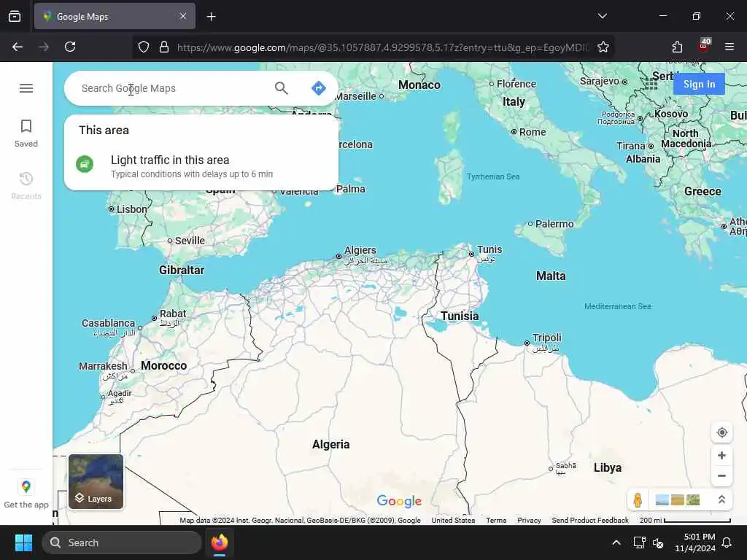Click the Malta label on map
The image size is (747, 560).
[x=551, y=276]
